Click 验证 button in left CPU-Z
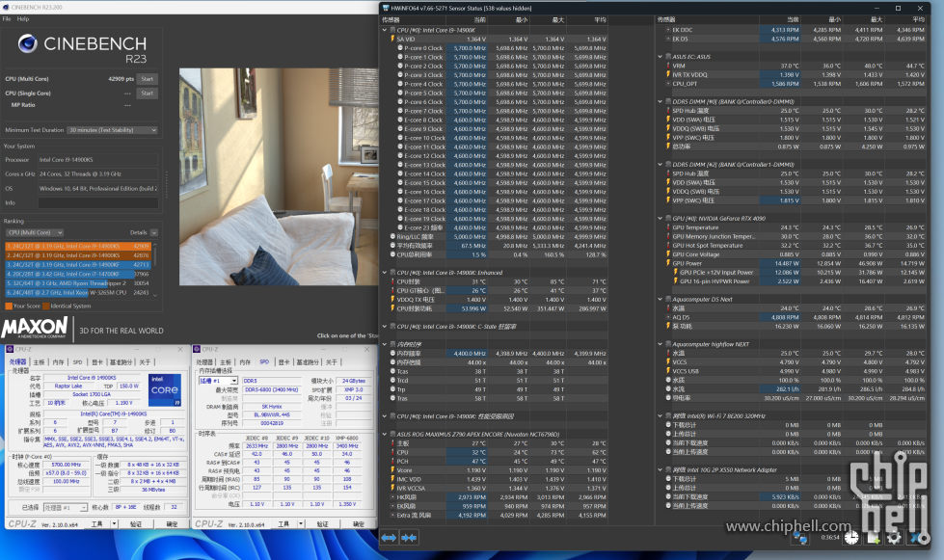The image size is (944, 560). click(136, 524)
